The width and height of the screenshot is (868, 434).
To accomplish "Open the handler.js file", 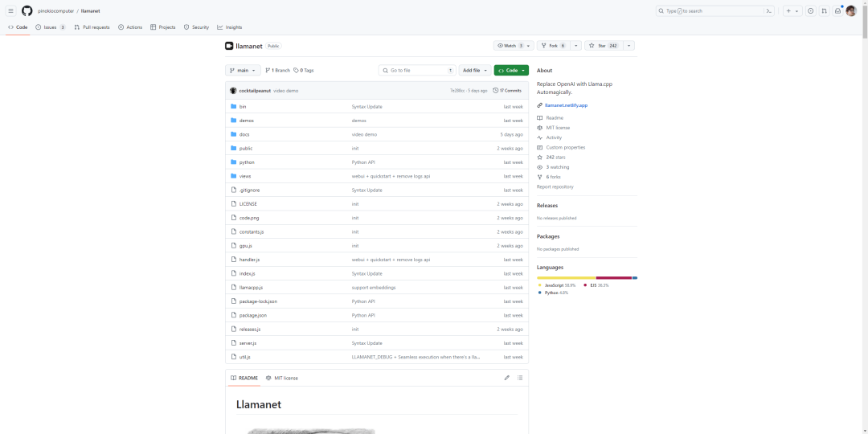I will point(250,260).
